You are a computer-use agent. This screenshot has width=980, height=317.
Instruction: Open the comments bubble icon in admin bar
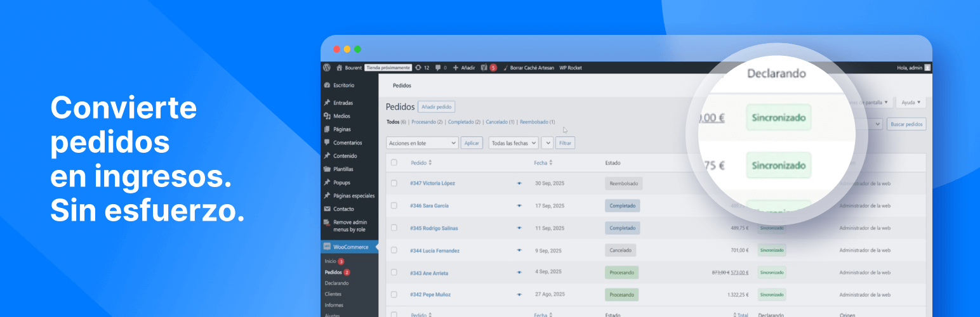438,67
